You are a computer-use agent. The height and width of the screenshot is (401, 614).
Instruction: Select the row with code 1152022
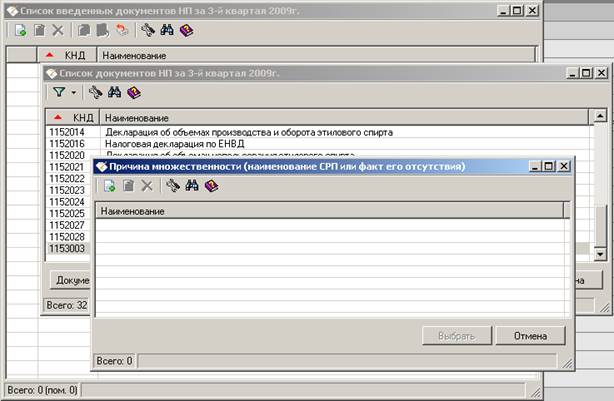[x=67, y=179]
